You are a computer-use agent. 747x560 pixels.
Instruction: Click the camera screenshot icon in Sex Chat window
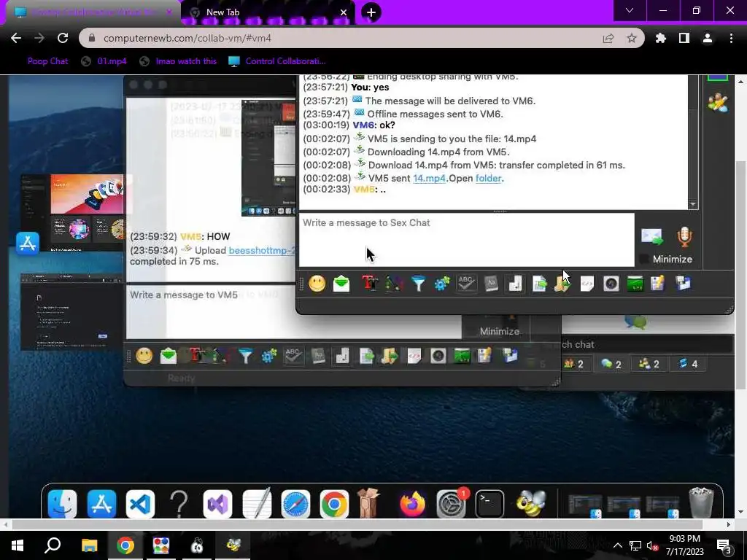(x=611, y=284)
